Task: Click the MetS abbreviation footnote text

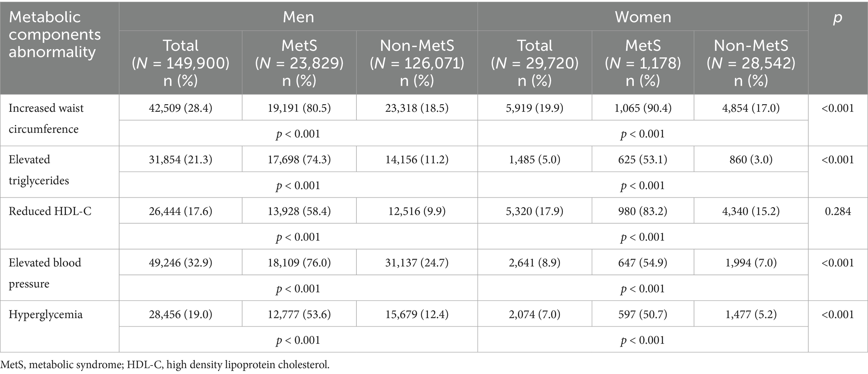Action: point(165,364)
